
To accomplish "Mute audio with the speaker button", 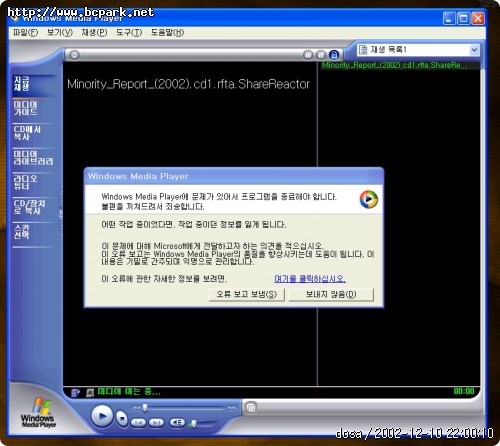I will 177,423.
